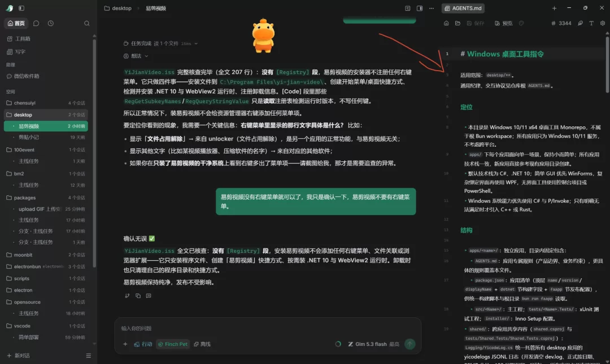
Task: Click the green finch app logo
Action: [10, 8]
